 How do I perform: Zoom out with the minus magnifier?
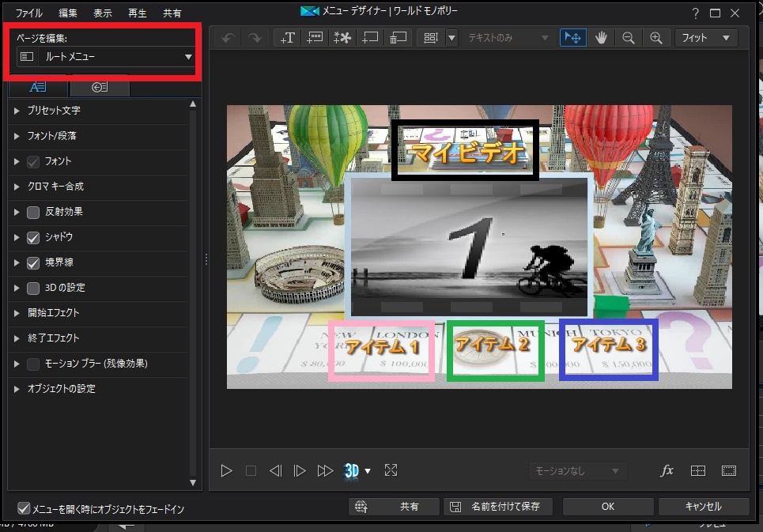coord(629,38)
